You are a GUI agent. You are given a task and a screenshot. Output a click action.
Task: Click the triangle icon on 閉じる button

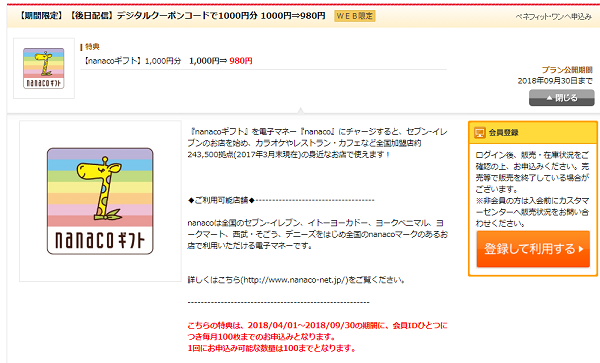click(x=549, y=98)
